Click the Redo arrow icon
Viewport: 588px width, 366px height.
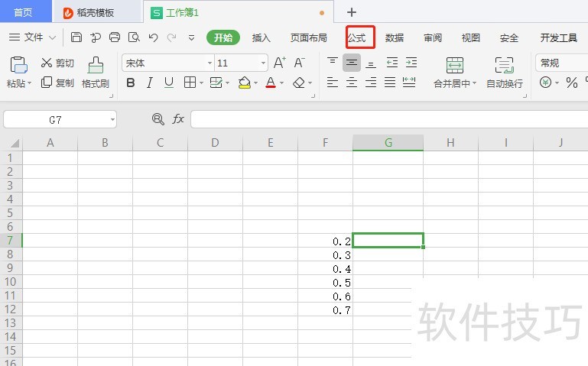pyautogui.click(x=172, y=37)
